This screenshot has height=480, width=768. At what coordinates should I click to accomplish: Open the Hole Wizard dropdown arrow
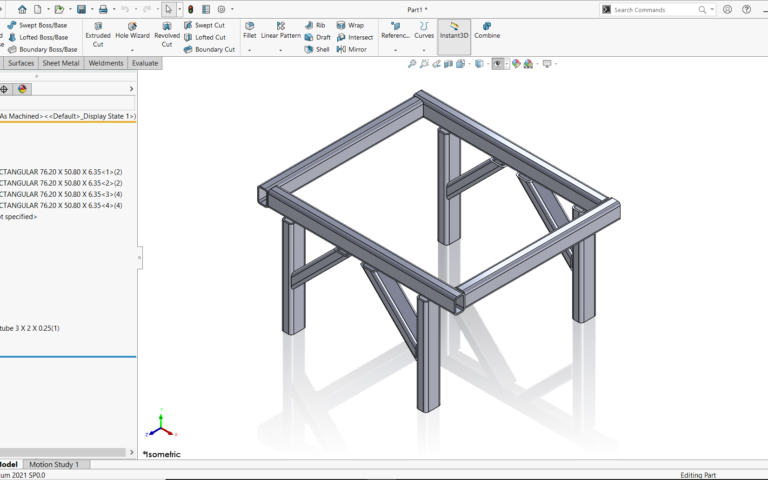click(132, 49)
